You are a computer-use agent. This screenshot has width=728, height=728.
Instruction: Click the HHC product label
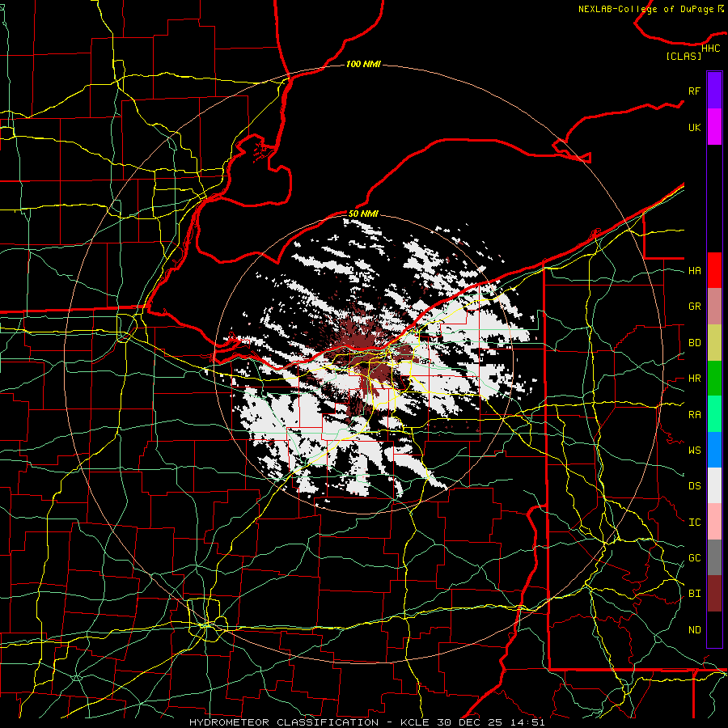[x=711, y=49]
